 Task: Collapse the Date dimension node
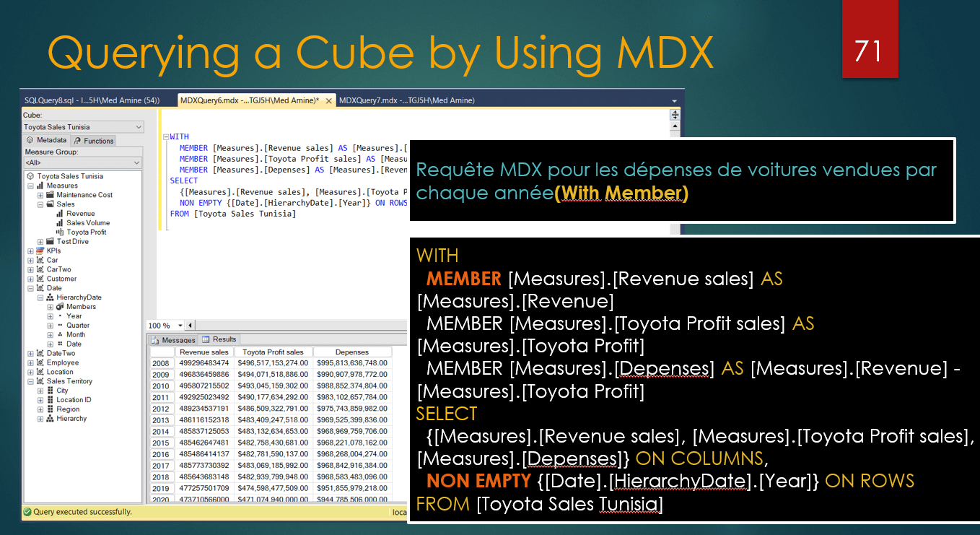30,288
